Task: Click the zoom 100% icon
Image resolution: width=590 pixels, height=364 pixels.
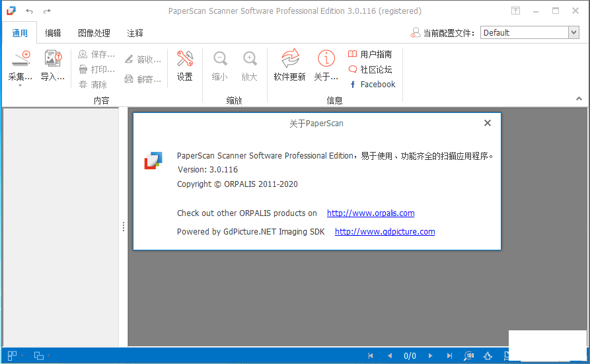Action: [x=469, y=355]
